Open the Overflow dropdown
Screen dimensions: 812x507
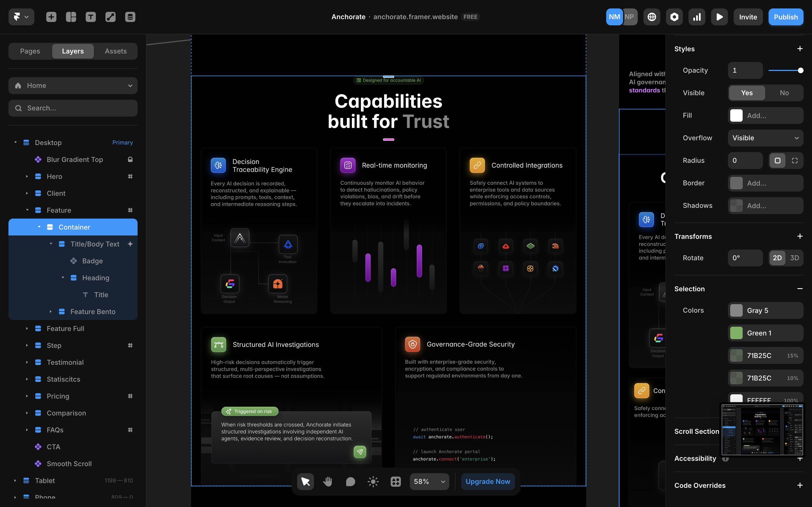(765, 138)
